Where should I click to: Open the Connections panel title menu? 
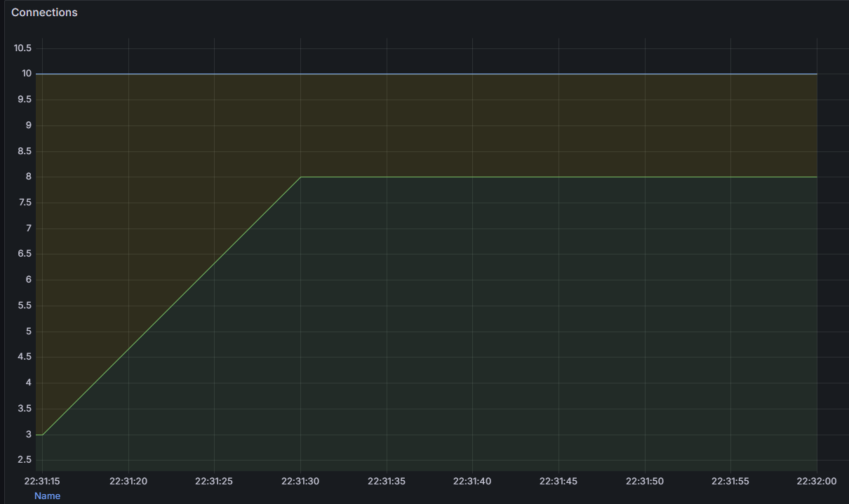[x=44, y=13]
